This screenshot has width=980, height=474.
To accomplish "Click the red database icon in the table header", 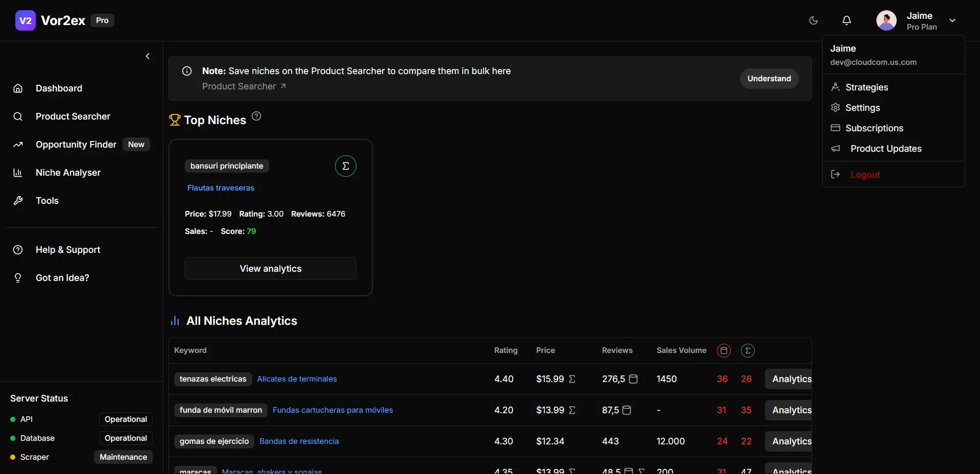I will point(724,350).
